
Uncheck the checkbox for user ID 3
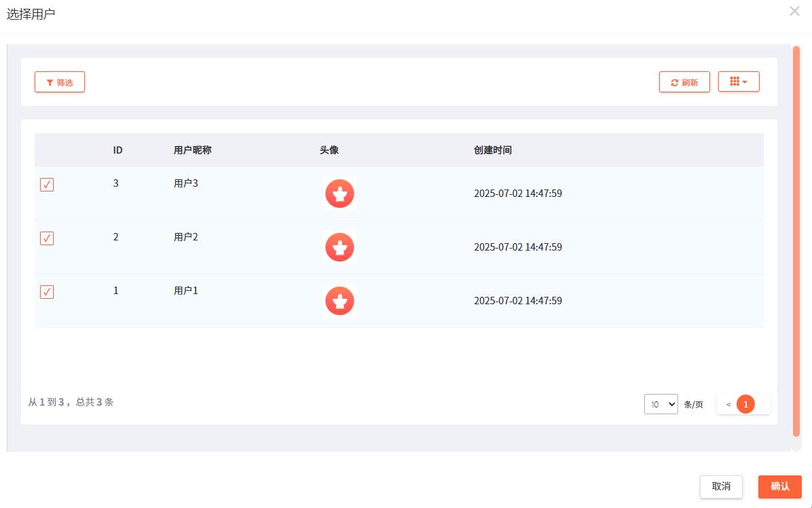[x=47, y=185]
